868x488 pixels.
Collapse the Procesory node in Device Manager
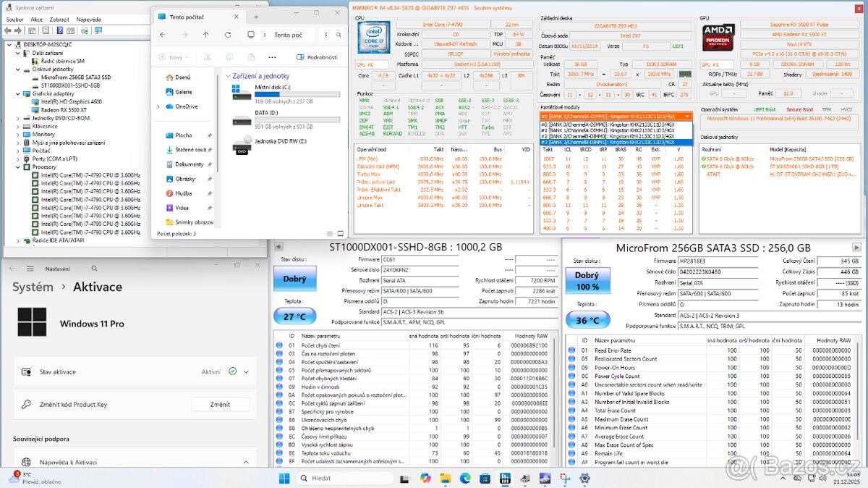click(17, 167)
